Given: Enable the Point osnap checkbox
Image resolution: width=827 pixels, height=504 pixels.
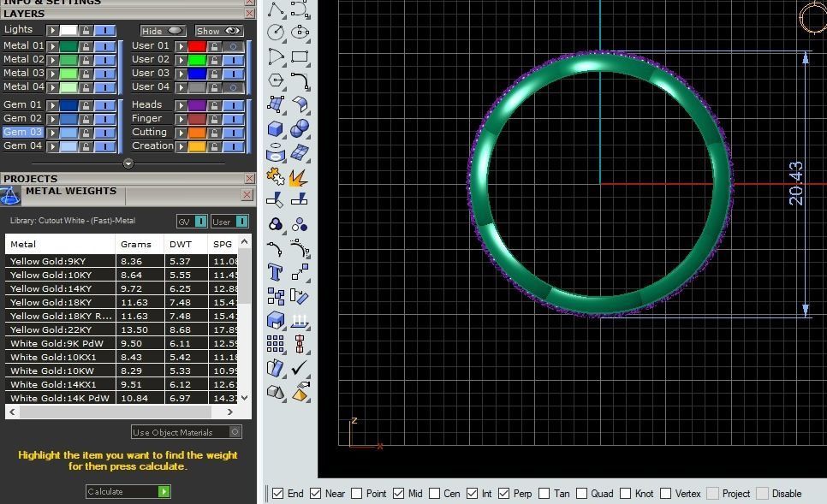Looking at the screenshot, I should click(356, 494).
